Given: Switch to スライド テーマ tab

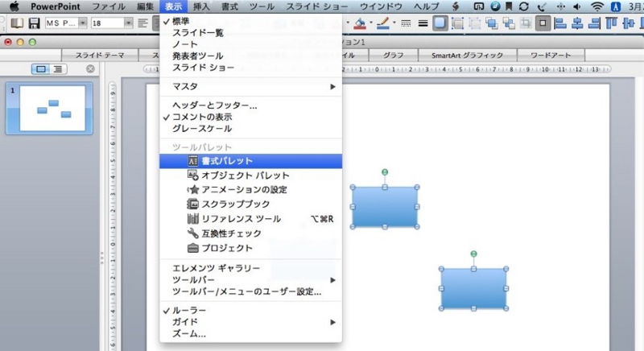Looking at the screenshot, I should pyautogui.click(x=100, y=55).
